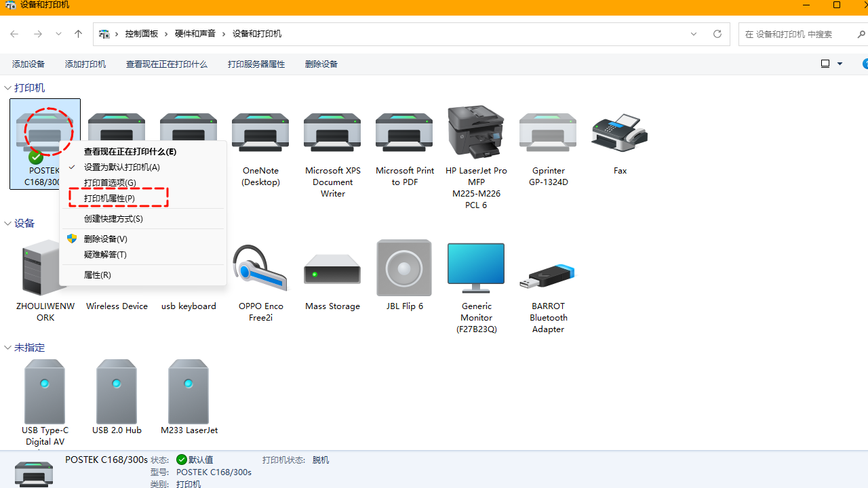Collapse the 打印机 group
This screenshot has height=488, width=868.
[x=8, y=88]
